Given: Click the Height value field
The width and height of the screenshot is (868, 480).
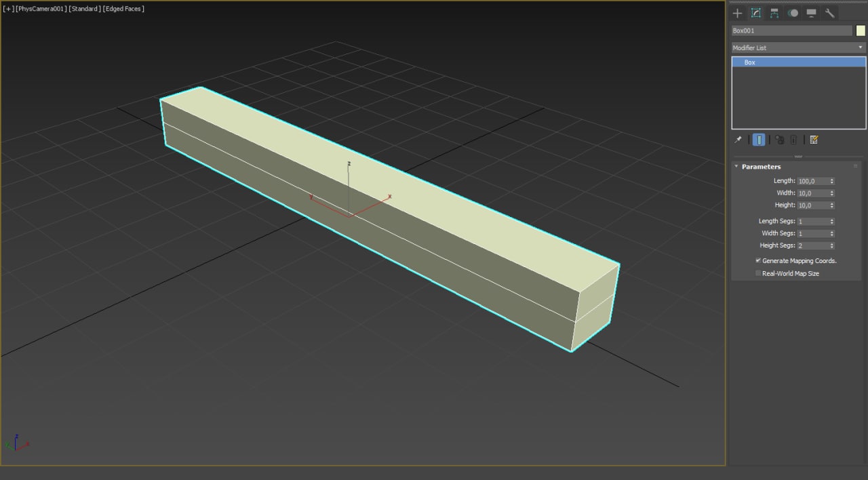Looking at the screenshot, I should click(x=812, y=205).
